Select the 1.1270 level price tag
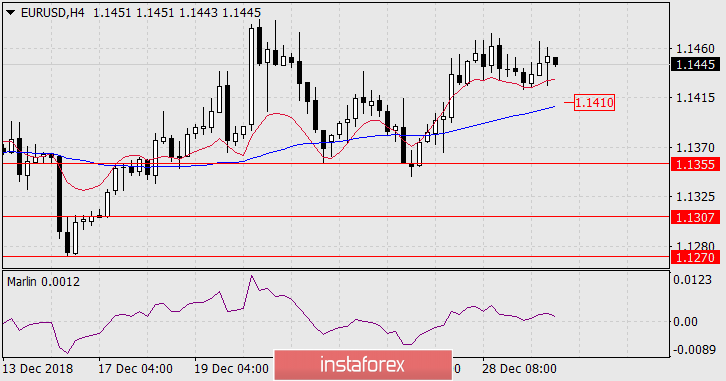 click(695, 257)
